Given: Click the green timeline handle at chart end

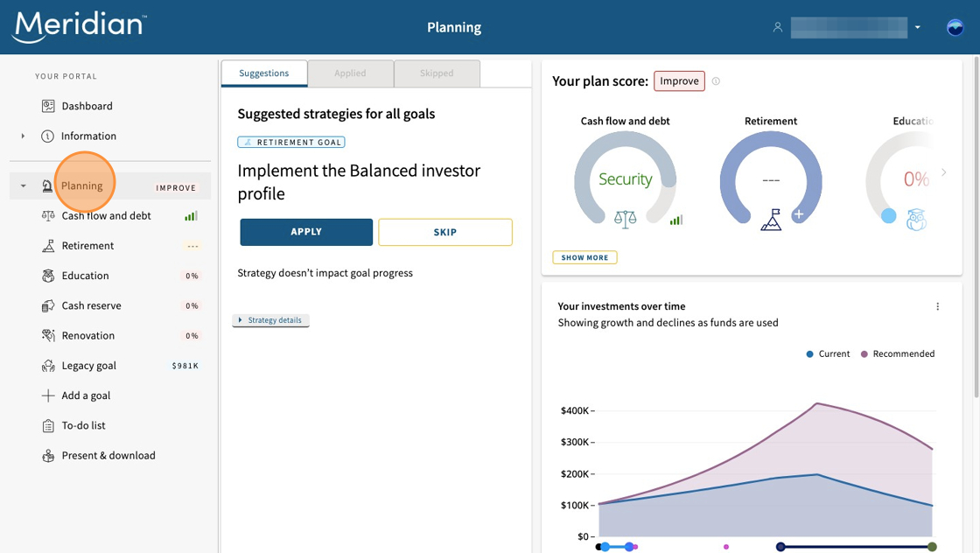Looking at the screenshot, I should (932, 547).
